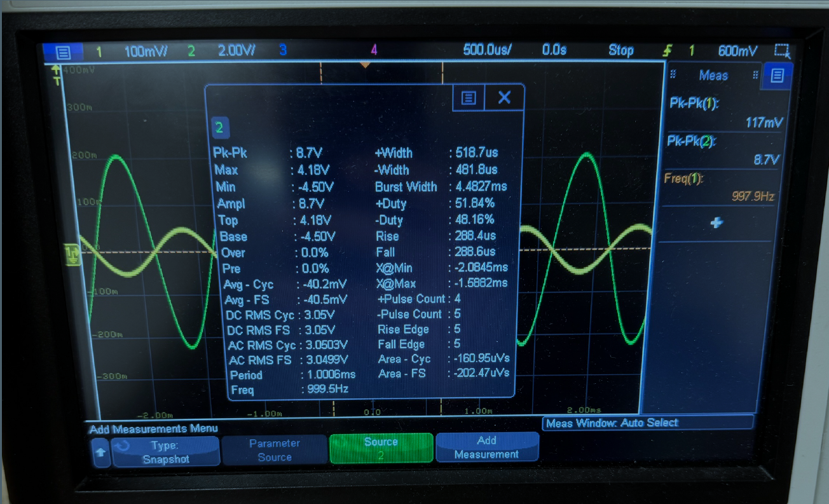
Task: Click the Stop run-status indicator
Action: (x=620, y=51)
